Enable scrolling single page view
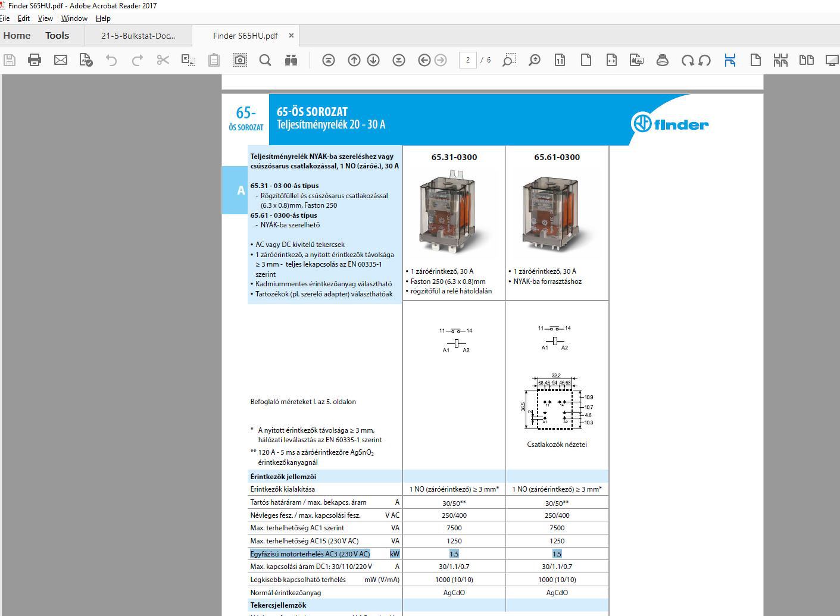 (730, 60)
